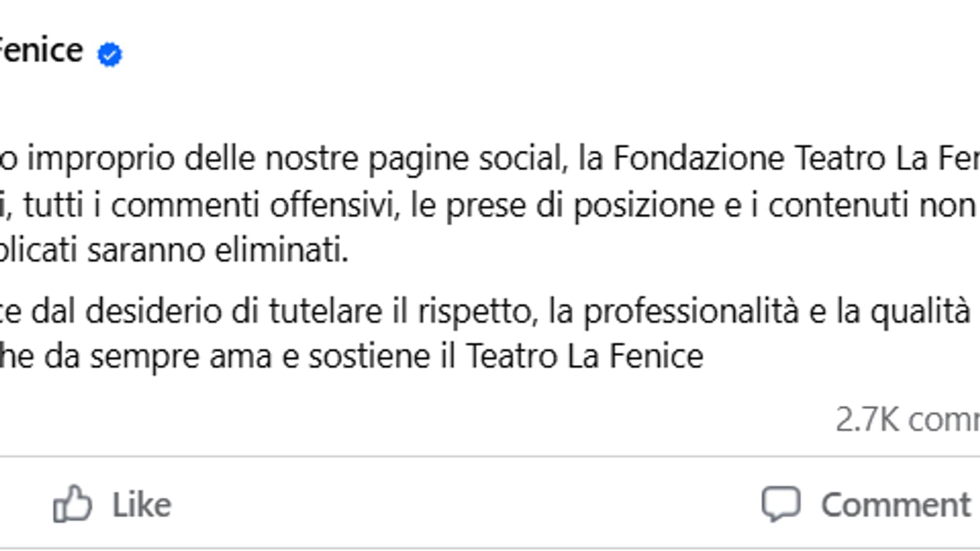The width and height of the screenshot is (980, 551).
Task: Click the sentence about tutelare il rispetto
Action: (x=379, y=309)
